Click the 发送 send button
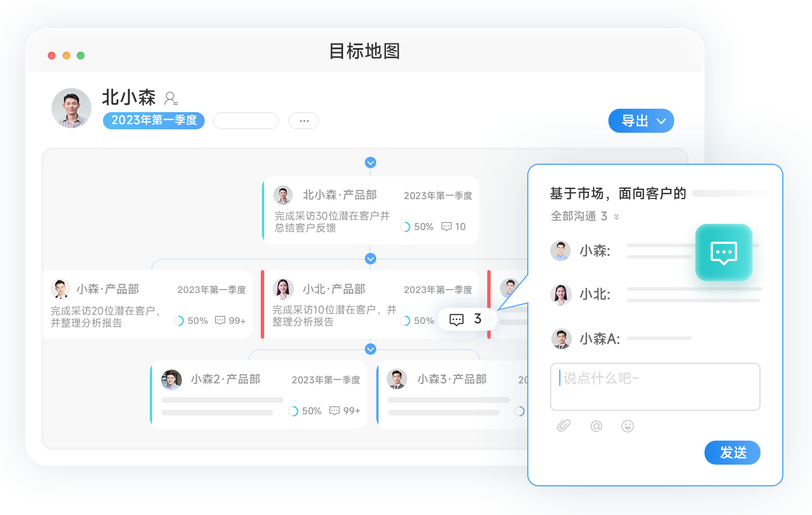Viewport: 812px width, 515px height. click(732, 453)
